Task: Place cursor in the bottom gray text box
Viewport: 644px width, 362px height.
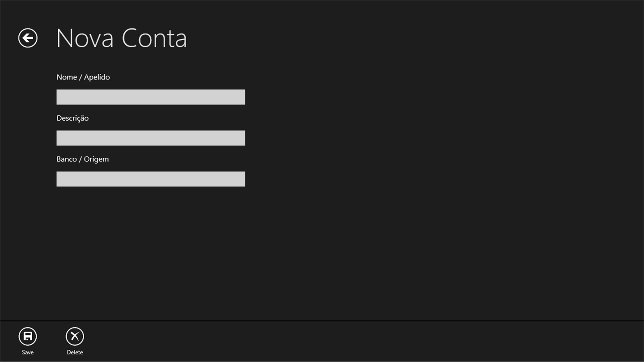Action: [x=151, y=179]
